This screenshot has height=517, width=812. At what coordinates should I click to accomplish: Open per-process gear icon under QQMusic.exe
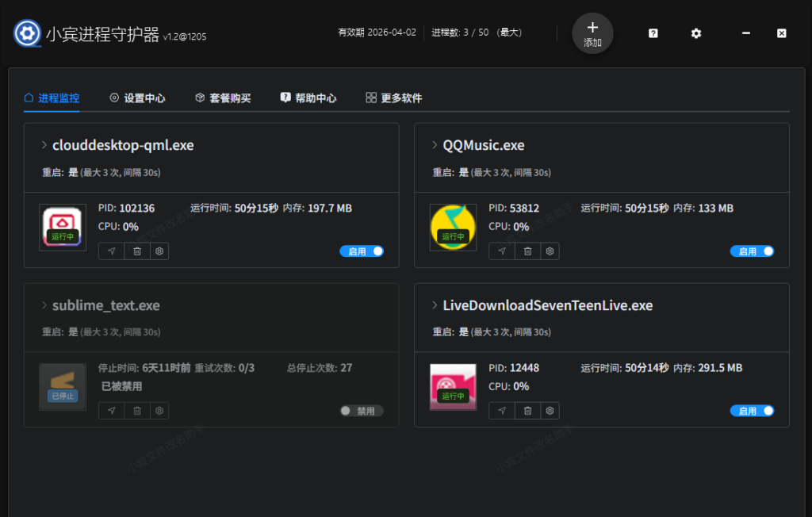[550, 251]
